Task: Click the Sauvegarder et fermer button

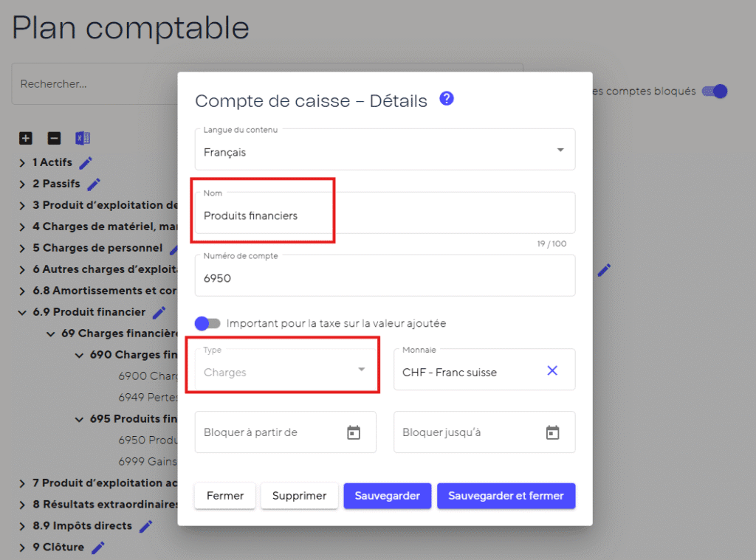Action: 506,496
